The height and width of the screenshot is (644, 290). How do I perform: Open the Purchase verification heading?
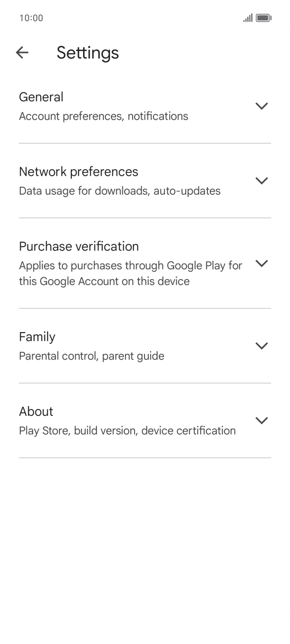point(79,246)
